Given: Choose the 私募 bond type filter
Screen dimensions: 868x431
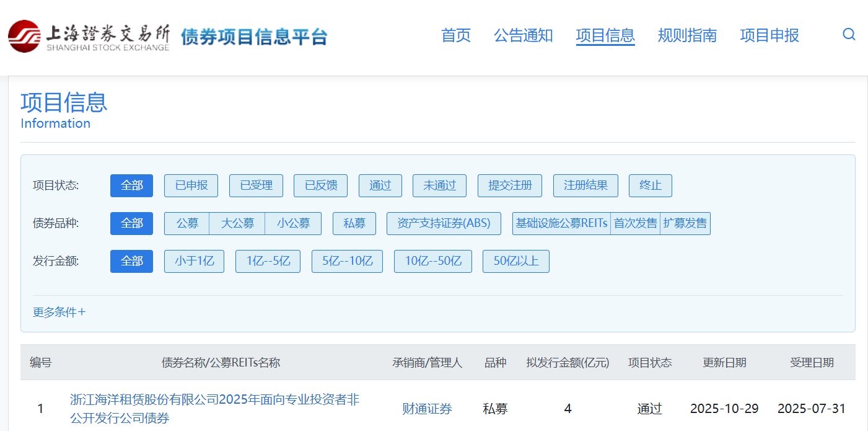Looking at the screenshot, I should pyautogui.click(x=354, y=223).
